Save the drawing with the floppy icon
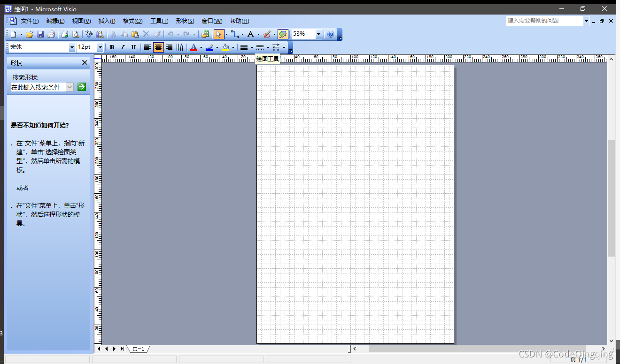This screenshot has height=364, width=620. tap(40, 34)
